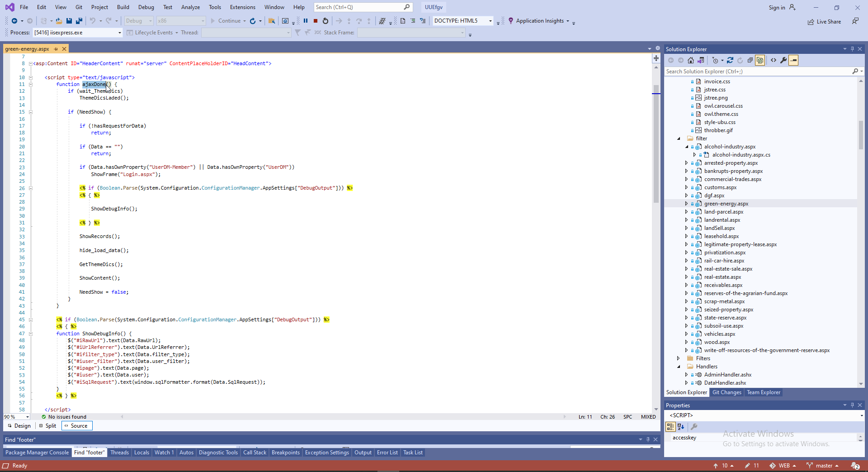Click the account icon beside Sign in

(x=793, y=7)
